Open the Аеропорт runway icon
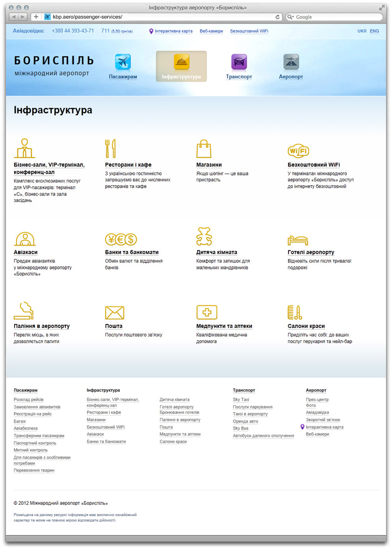Viewport: 392px width, 550px height. point(291,62)
